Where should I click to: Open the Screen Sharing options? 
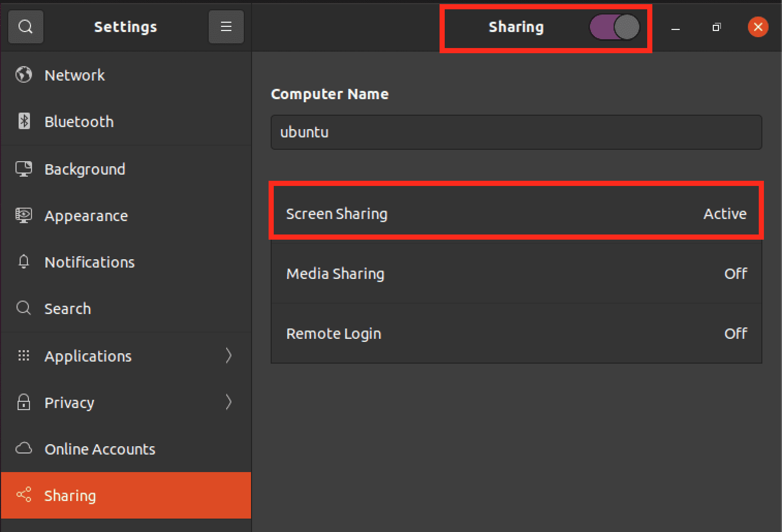tap(516, 213)
